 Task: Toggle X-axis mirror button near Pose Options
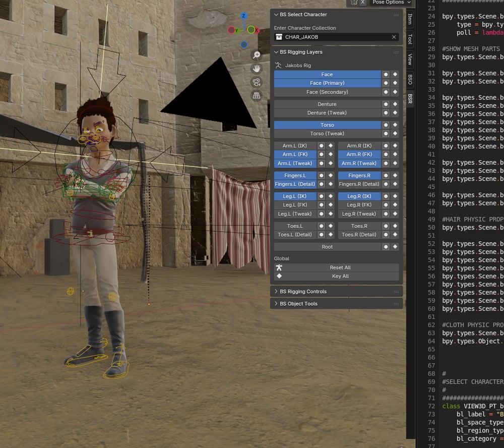(x=362, y=2)
